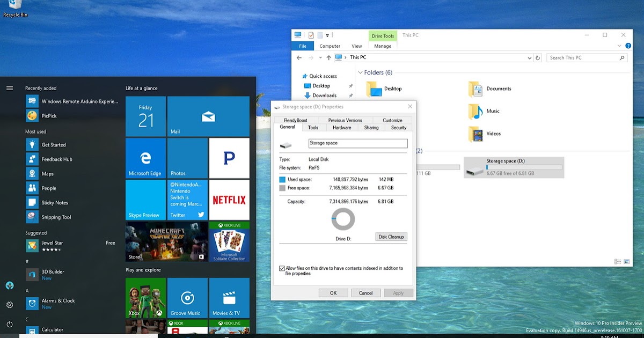644x338 pixels.
Task: Open recent locations dropdown arrow
Action: point(320,57)
